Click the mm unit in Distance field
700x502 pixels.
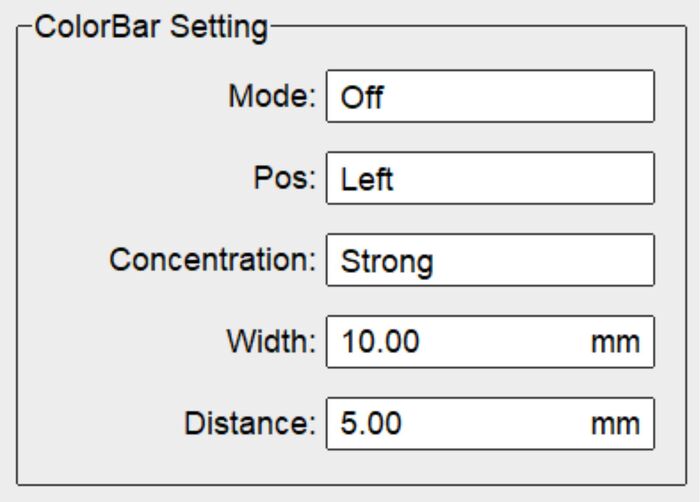point(614,423)
